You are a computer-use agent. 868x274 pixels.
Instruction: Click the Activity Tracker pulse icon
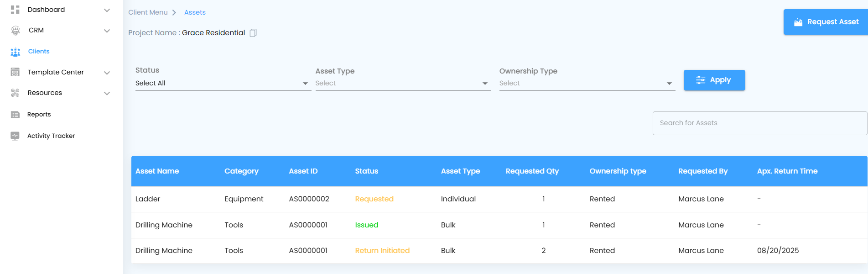15,136
